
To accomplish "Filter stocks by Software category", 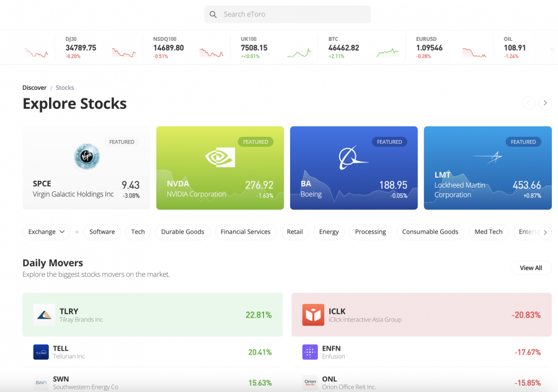I will click(x=102, y=232).
